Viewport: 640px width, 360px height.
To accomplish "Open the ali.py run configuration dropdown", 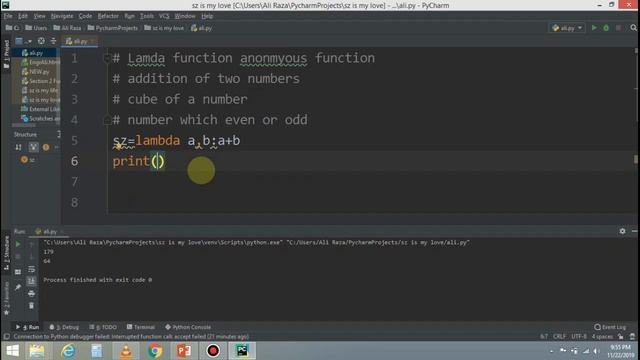I will coord(567,28).
